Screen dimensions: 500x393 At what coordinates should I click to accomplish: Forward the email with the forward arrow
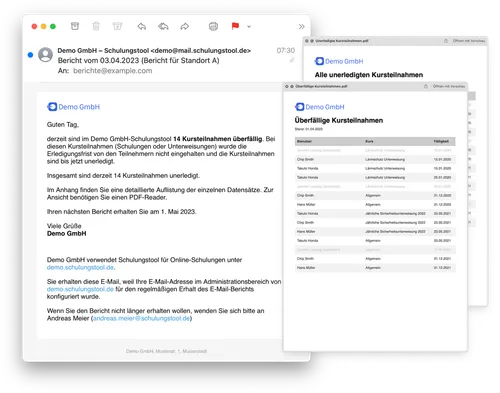184,26
